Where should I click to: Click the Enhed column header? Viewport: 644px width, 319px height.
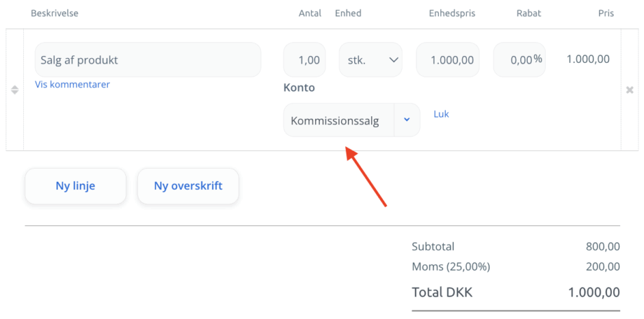[349, 13]
